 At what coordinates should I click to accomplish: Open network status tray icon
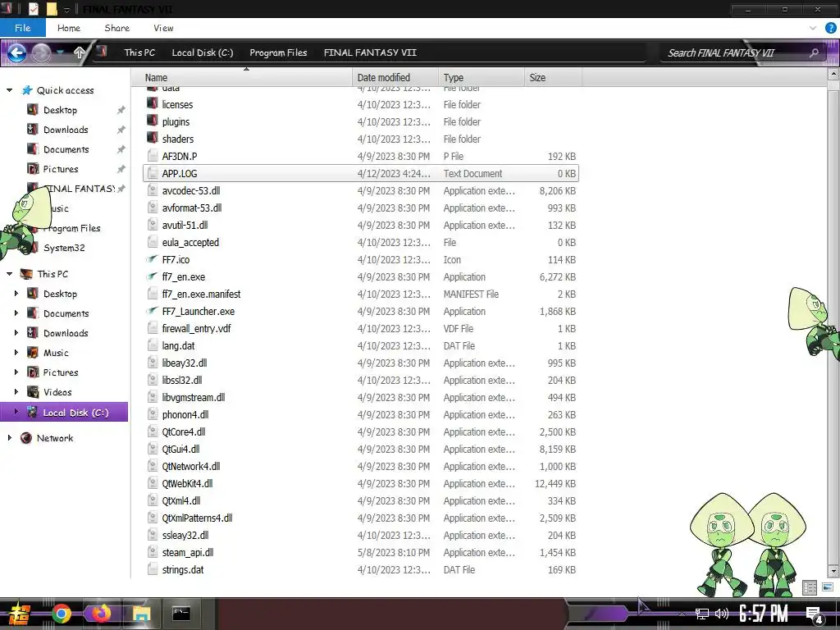pos(702,614)
